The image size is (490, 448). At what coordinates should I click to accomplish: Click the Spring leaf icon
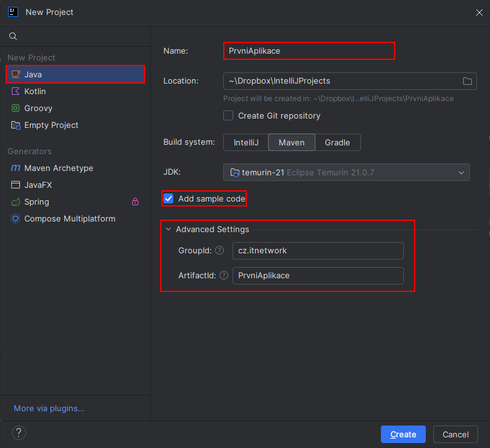16,202
